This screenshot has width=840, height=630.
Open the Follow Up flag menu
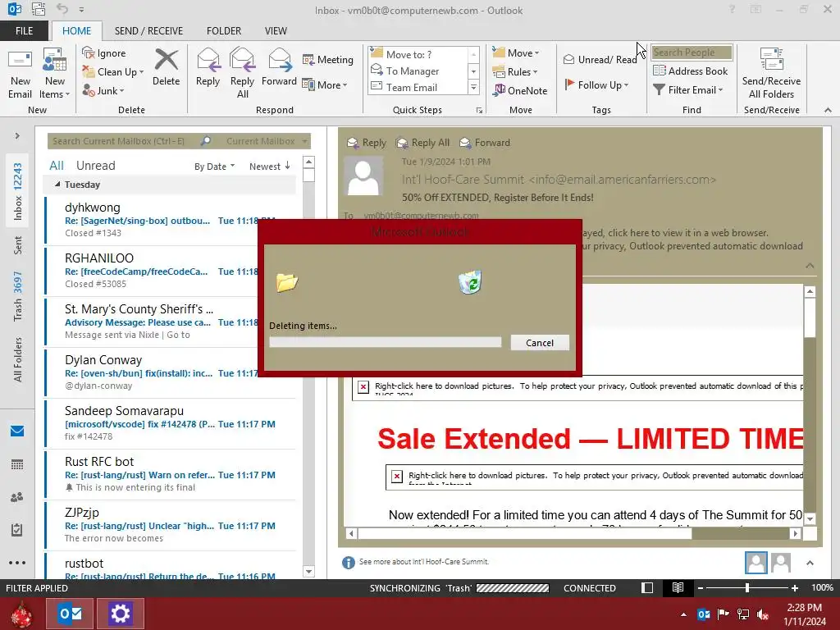[596, 84]
